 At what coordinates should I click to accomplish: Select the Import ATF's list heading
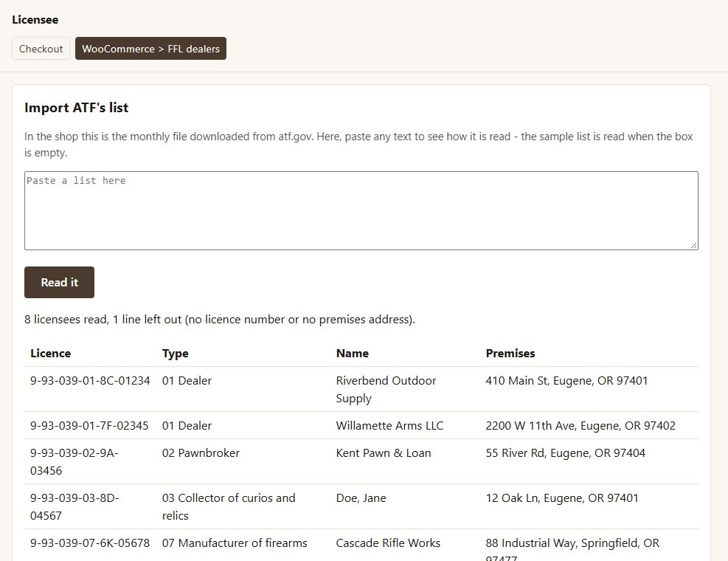click(76, 107)
